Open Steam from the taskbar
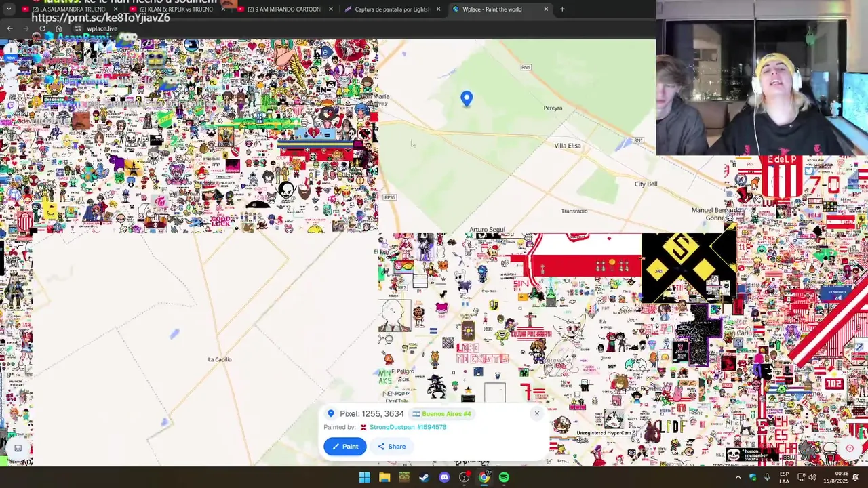This screenshot has width=868, height=488. point(424,477)
